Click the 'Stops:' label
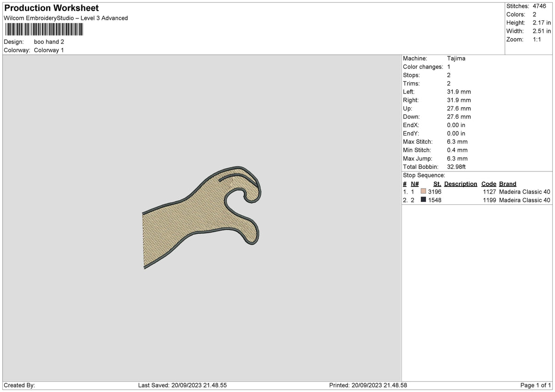Screen dimensions: 555x392 [x=412, y=75]
